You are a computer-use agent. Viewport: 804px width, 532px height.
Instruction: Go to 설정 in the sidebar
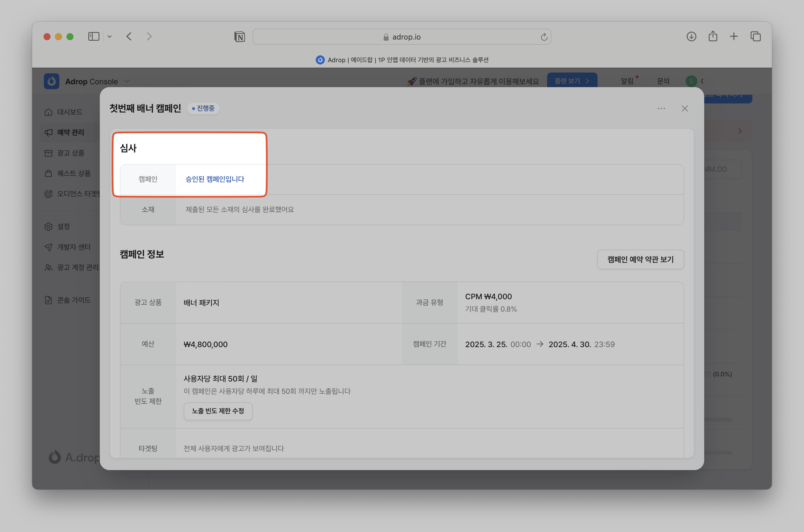tap(63, 226)
